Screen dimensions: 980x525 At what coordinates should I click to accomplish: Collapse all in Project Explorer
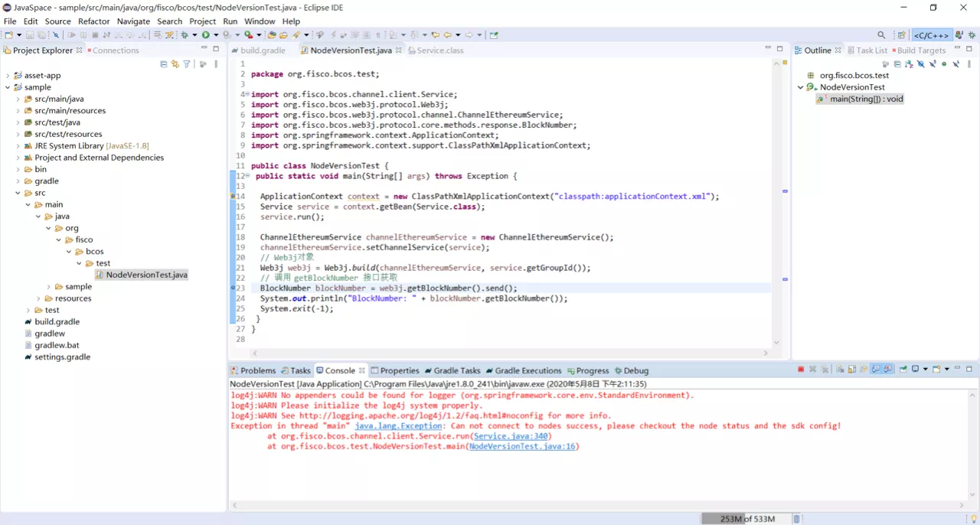(164, 64)
